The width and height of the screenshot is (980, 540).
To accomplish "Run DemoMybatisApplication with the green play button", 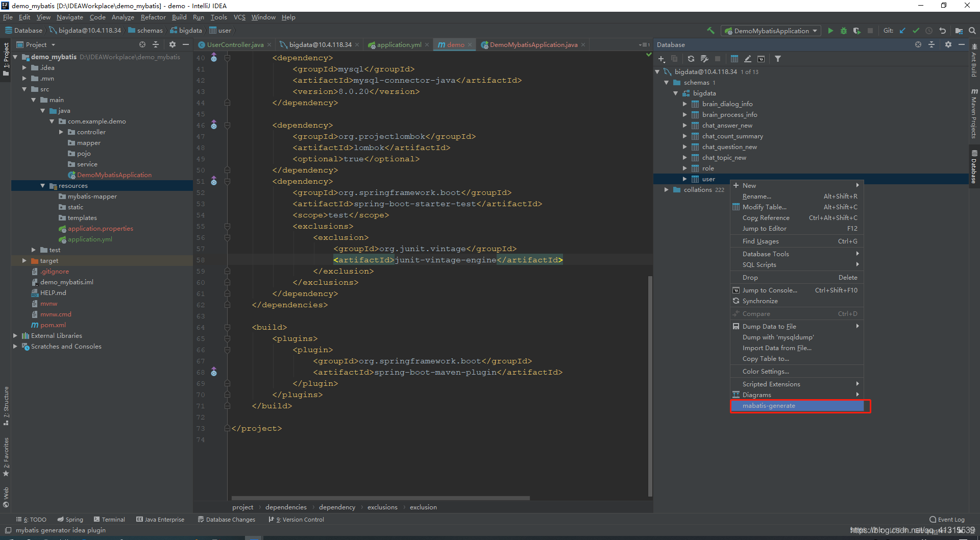I will (830, 31).
